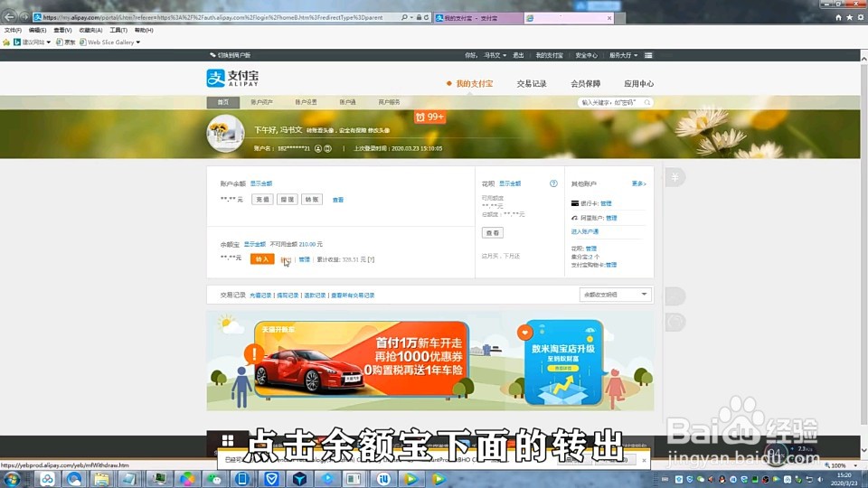The height and width of the screenshot is (488, 868).
Task: Switch to 交易记录 top navigation
Action: (x=532, y=83)
